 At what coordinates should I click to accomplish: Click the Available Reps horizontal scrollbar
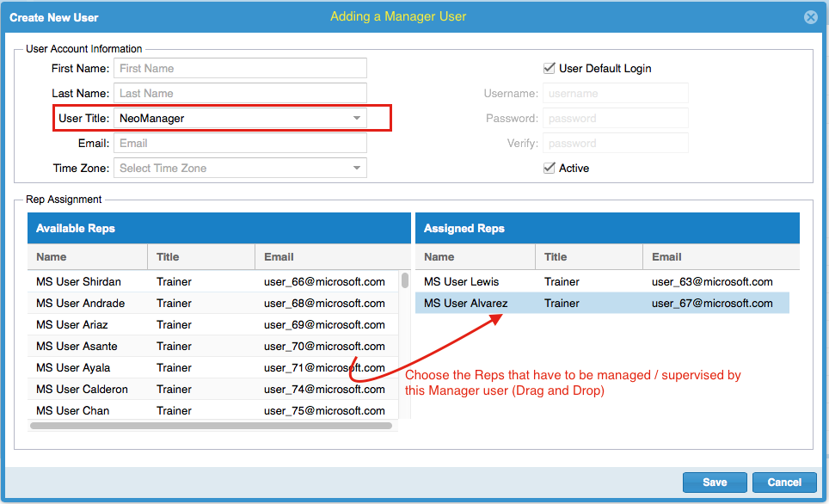click(x=211, y=426)
